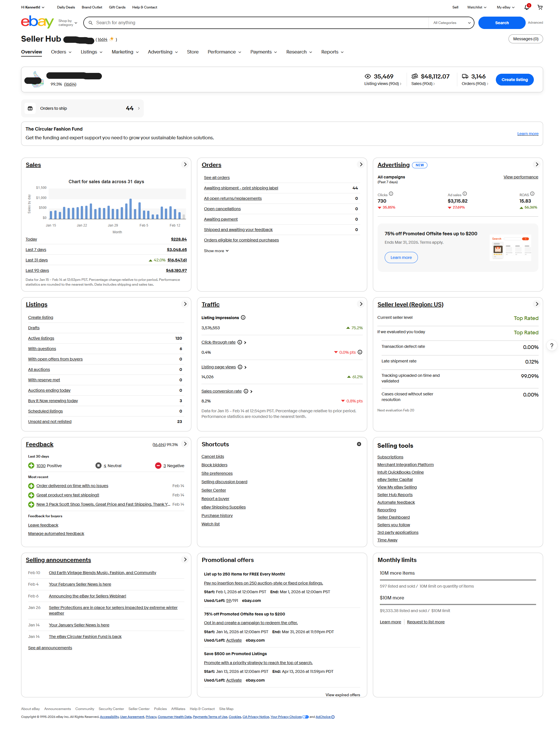Open the shopping cart icon
Viewport: 560px width, 748px height.
[540, 7]
